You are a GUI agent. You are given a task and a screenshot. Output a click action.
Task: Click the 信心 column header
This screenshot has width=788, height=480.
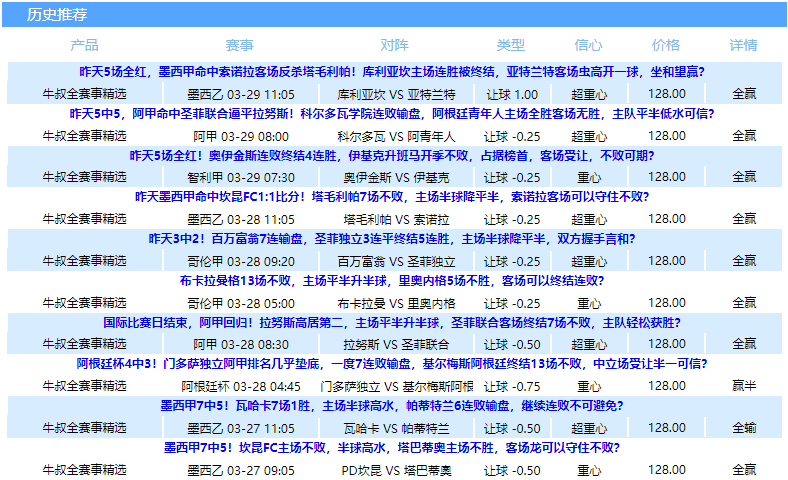(588, 45)
